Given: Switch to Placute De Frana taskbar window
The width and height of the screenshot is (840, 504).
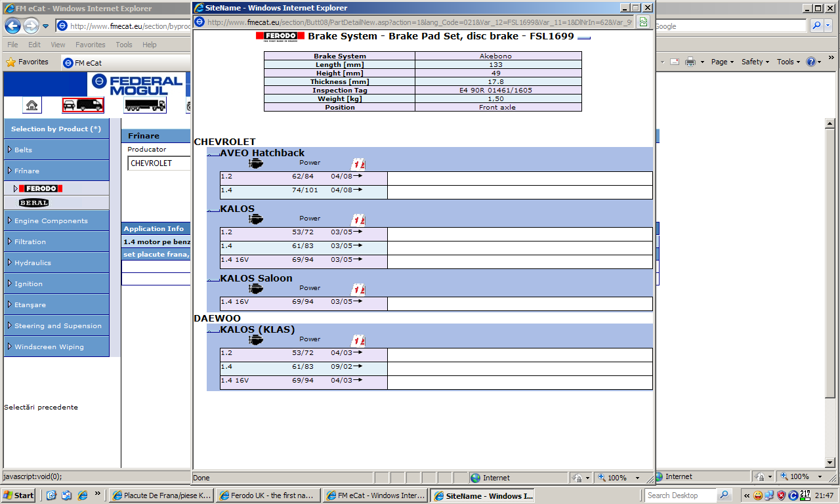Looking at the screenshot, I should point(161,495).
